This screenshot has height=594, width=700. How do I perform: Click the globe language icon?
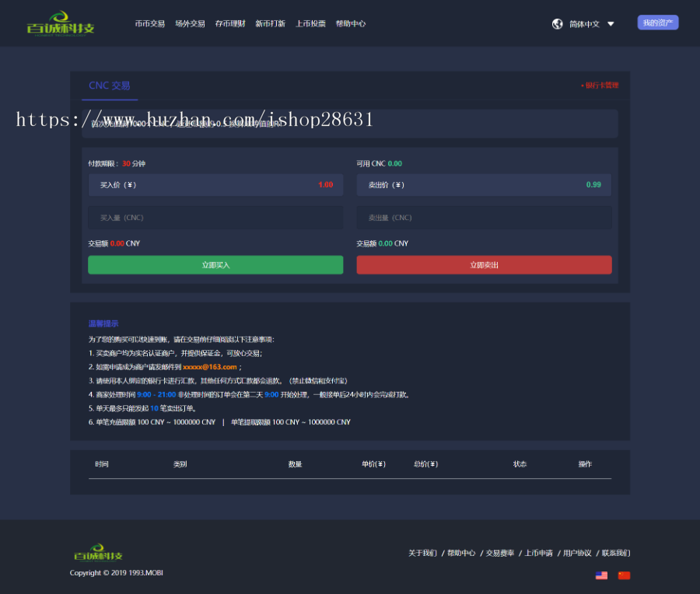pos(557,23)
